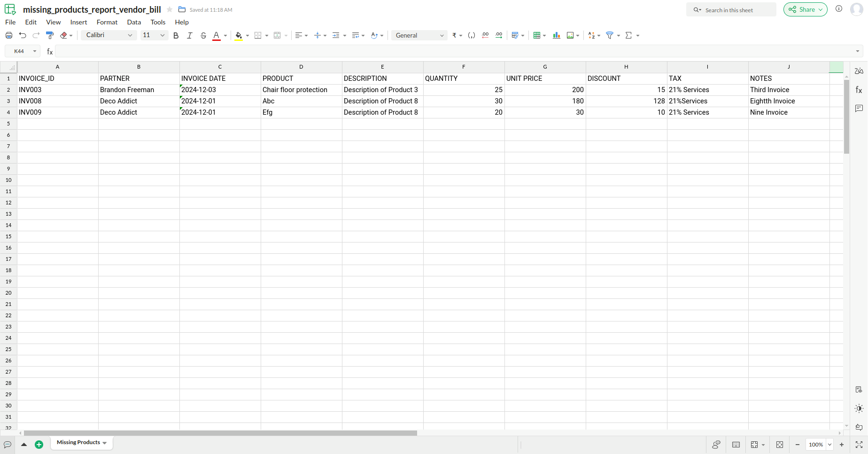The width and height of the screenshot is (868, 454).
Task: Click the wrap text icon
Action: [356, 35]
